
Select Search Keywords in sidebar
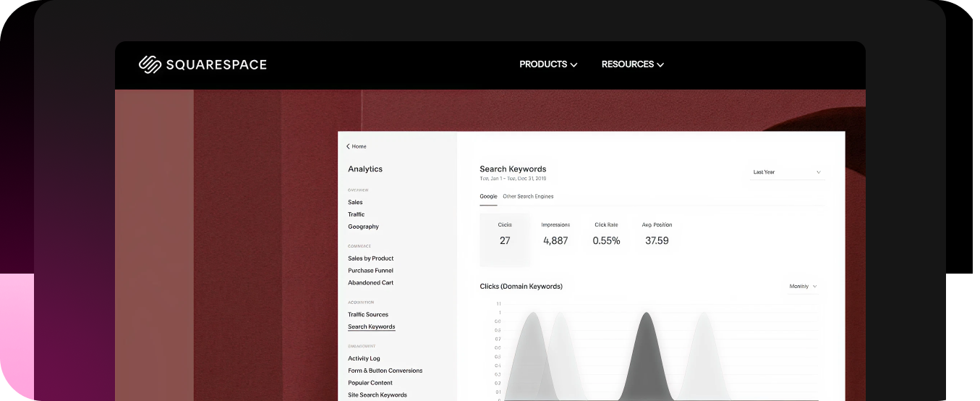point(371,327)
